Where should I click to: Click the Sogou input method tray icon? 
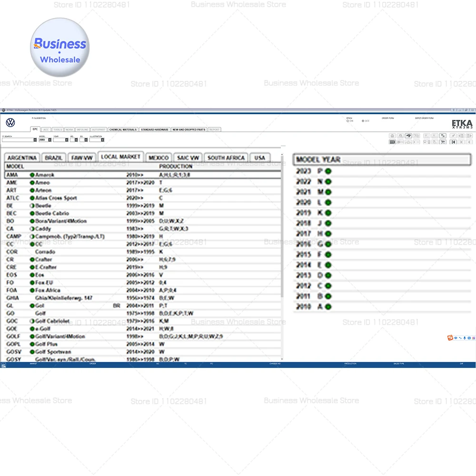450,337
